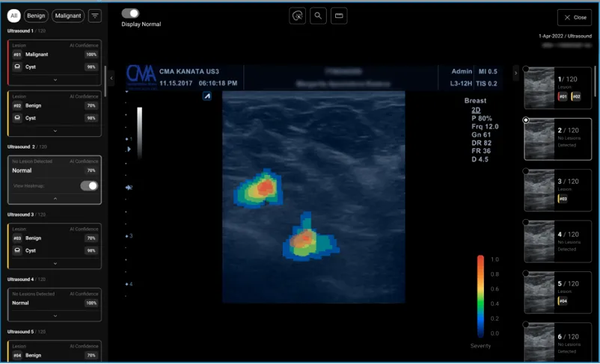Click the severity color scale bar
The image size is (600, 364).
click(480, 297)
